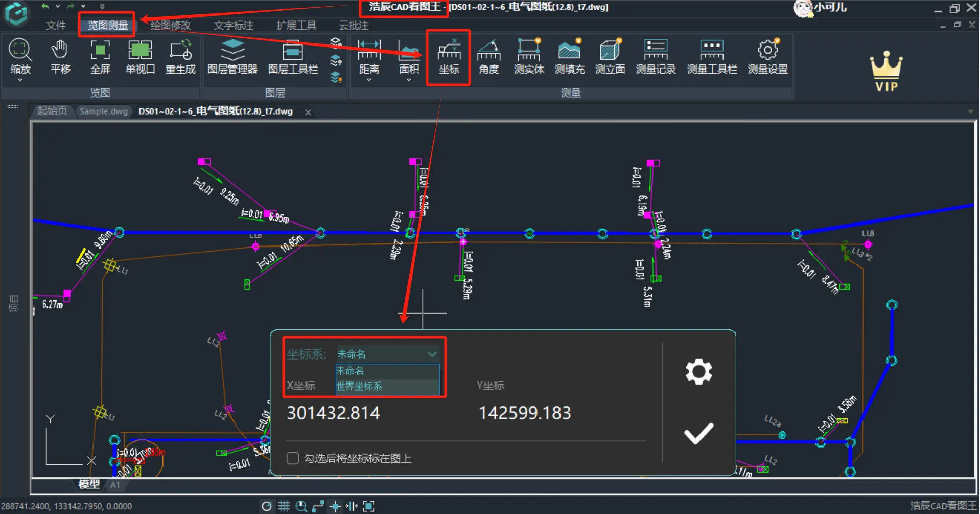Click the X coordinate value 301432.814

tap(333, 413)
